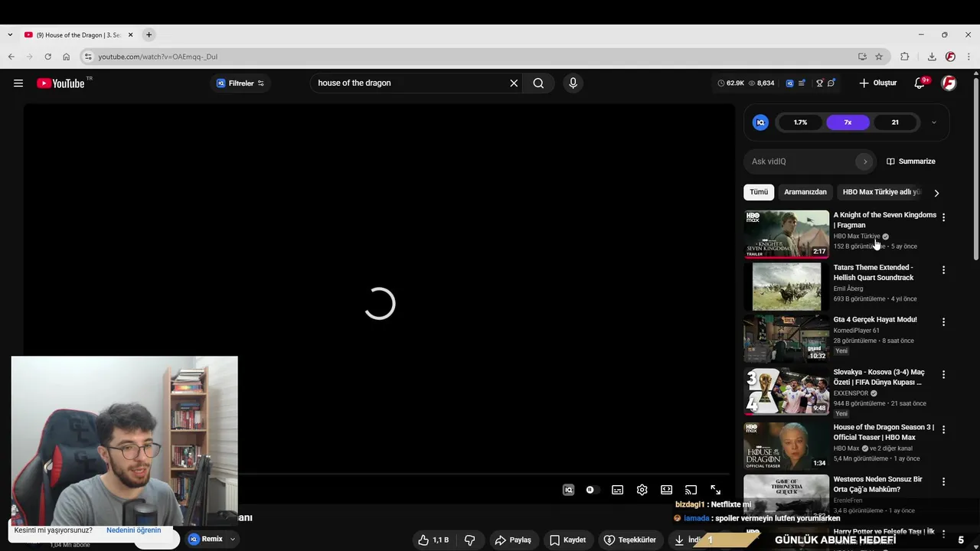
Task: Submit the search with magnifier icon
Action: pyautogui.click(x=538, y=83)
